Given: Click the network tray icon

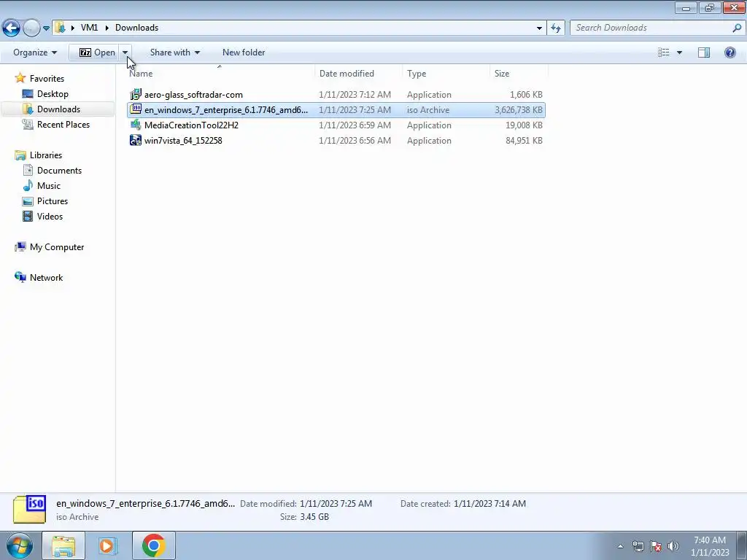Looking at the screenshot, I should click(x=638, y=546).
